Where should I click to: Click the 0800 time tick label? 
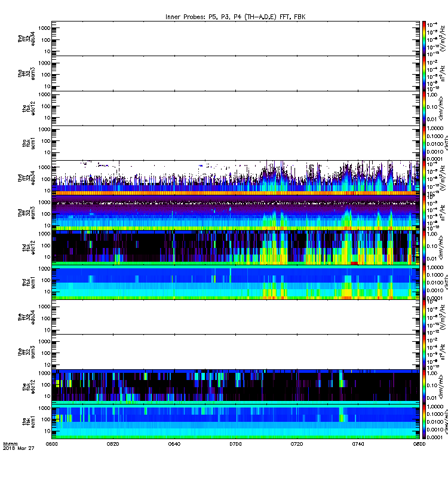[x=419, y=444]
